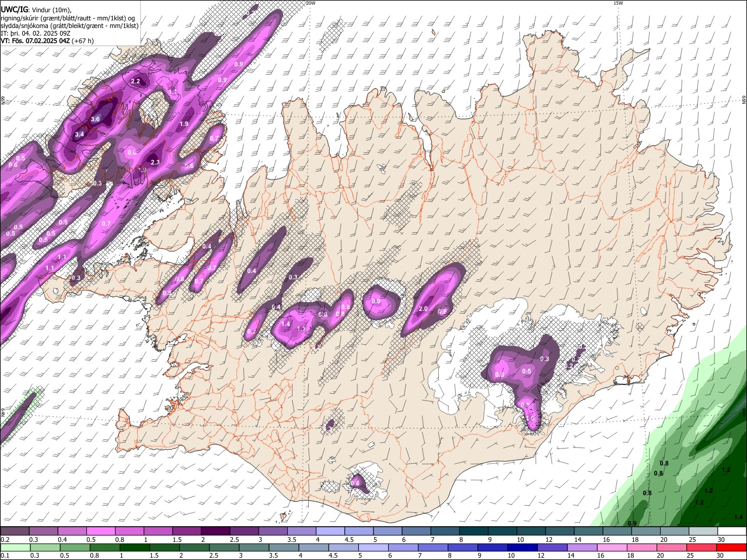Click the 2.3 precipitation value
The width and height of the screenshot is (747, 560).
click(x=155, y=162)
